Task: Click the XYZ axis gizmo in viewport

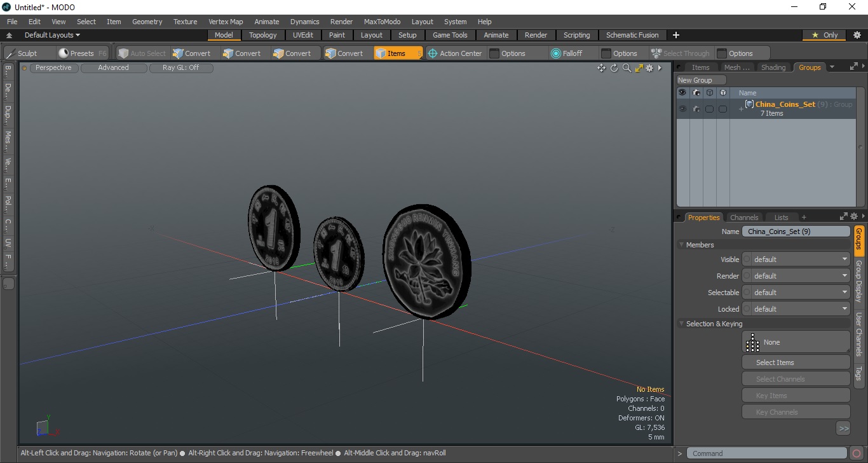Action: tap(46, 428)
